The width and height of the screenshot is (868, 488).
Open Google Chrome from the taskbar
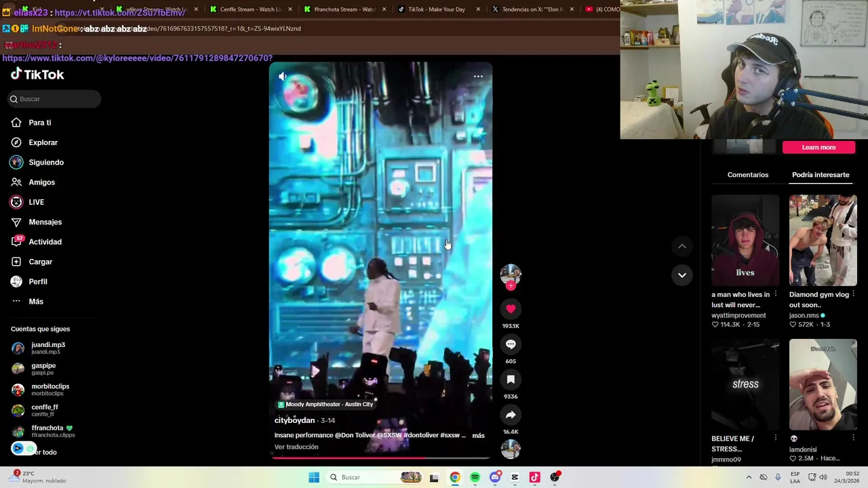pos(454,477)
